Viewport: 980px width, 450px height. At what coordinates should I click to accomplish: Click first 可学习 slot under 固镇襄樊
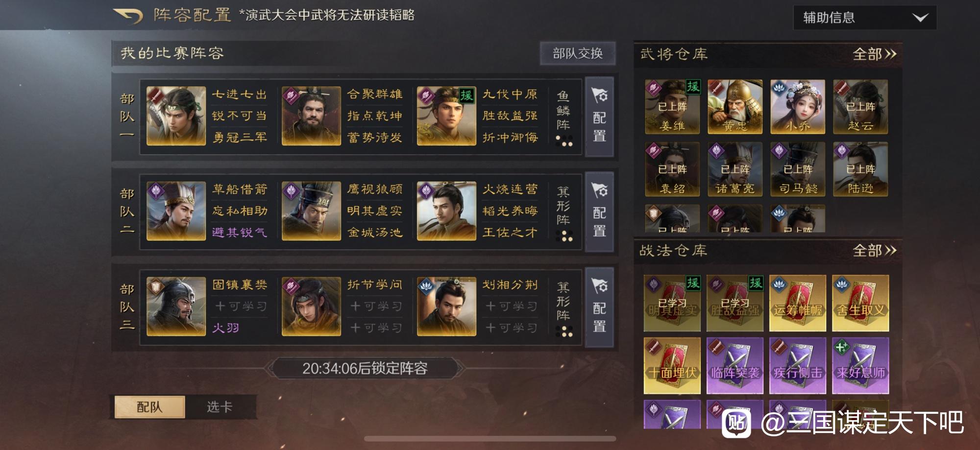click(241, 307)
